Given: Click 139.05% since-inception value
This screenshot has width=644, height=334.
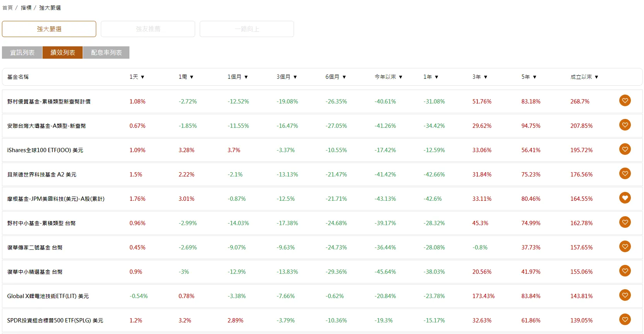Looking at the screenshot, I should (x=581, y=320).
